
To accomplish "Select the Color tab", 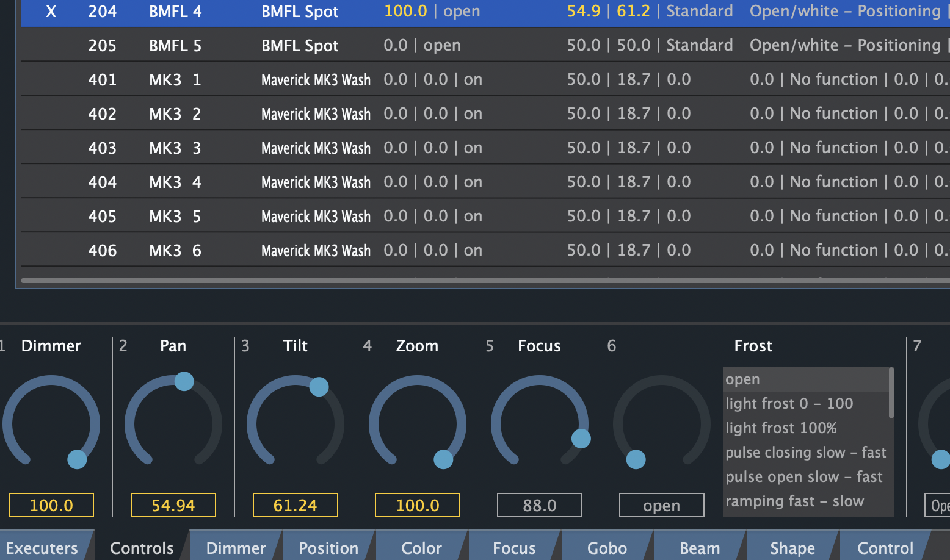I will (421, 548).
